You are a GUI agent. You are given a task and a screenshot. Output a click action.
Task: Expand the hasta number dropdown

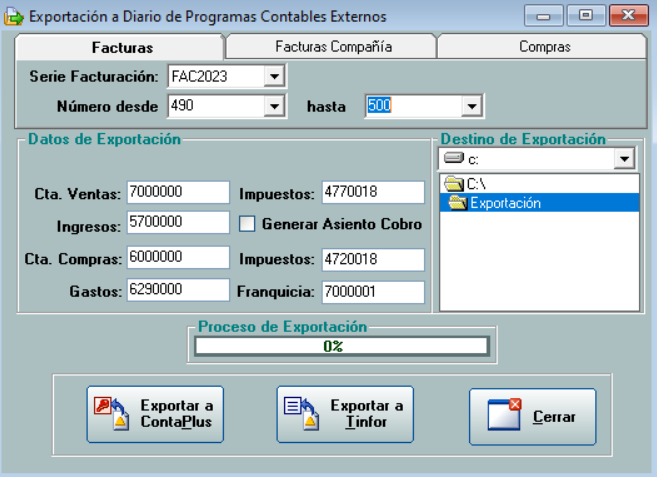(472, 106)
